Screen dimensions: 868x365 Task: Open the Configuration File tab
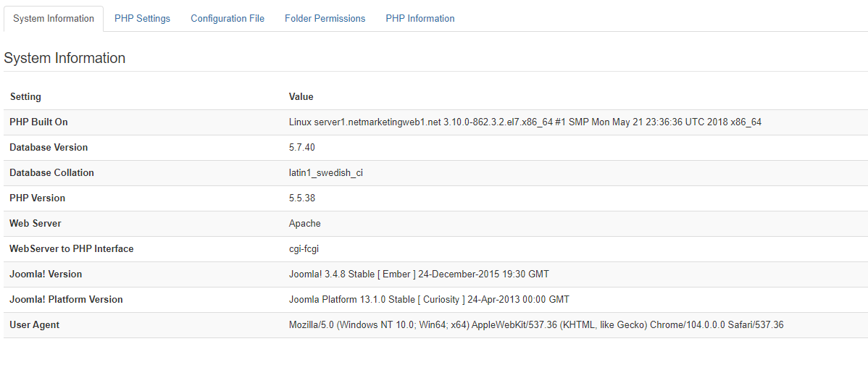(x=228, y=19)
